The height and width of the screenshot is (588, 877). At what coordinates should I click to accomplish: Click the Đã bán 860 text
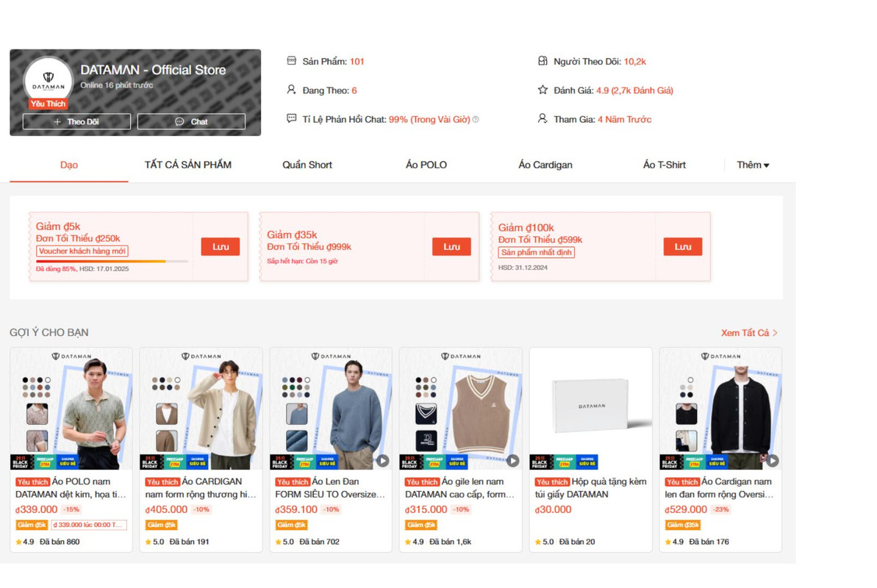coord(60,542)
